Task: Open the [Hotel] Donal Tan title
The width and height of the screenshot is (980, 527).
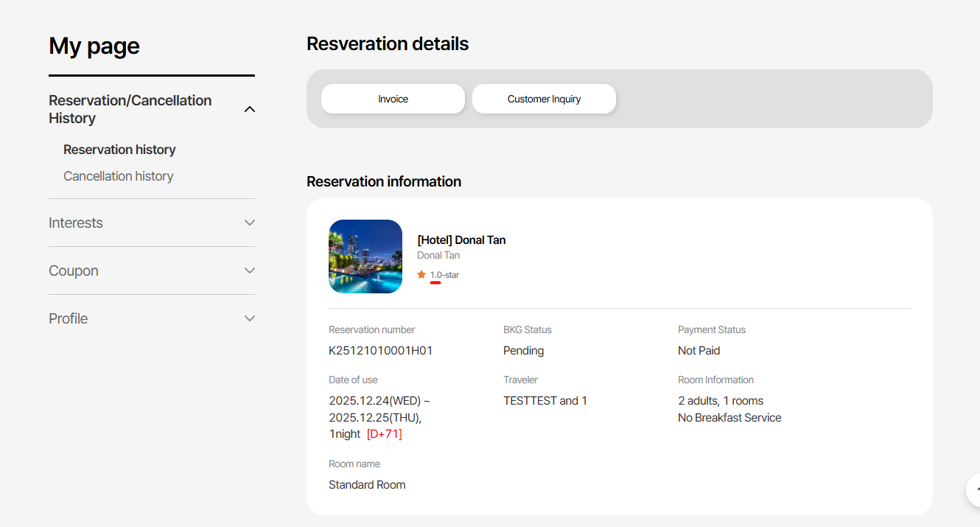Action: (x=461, y=240)
